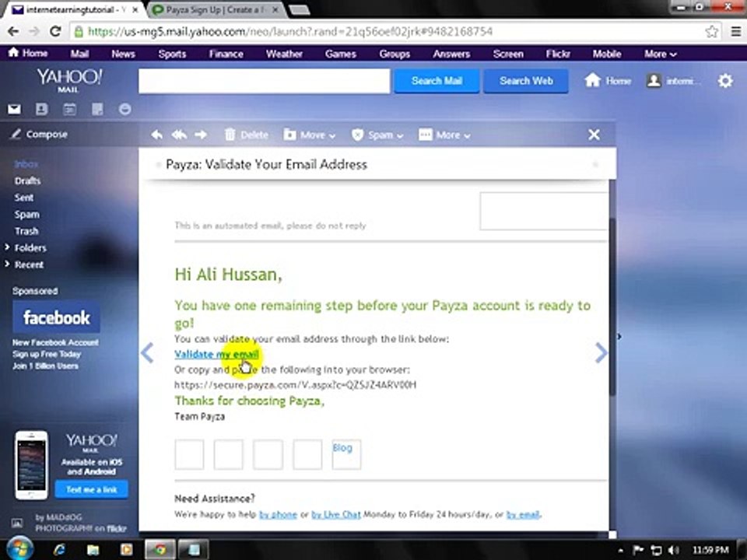Click the Reply arrow icon
The width and height of the screenshot is (747, 560).
pyautogui.click(x=156, y=135)
